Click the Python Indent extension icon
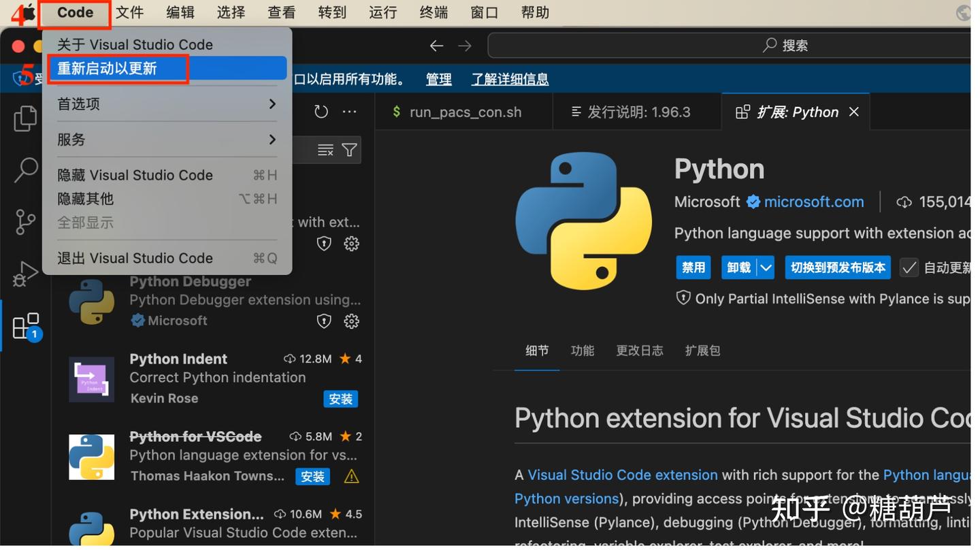This screenshot has height=550, width=980. point(91,379)
